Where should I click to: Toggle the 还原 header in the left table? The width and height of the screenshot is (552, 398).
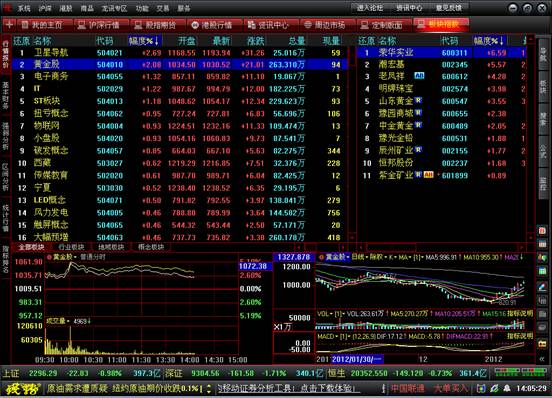(x=22, y=41)
